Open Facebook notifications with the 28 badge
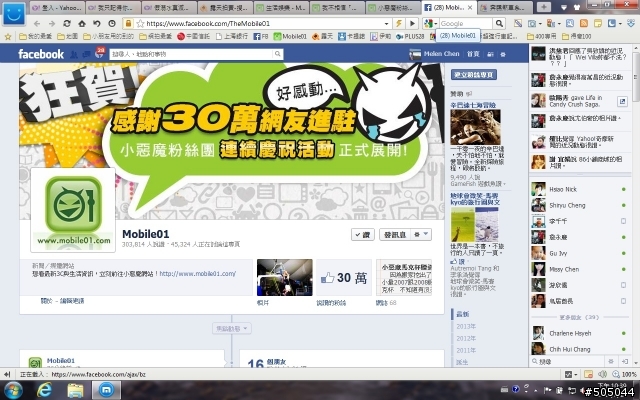640x400 pixels. click(x=99, y=53)
